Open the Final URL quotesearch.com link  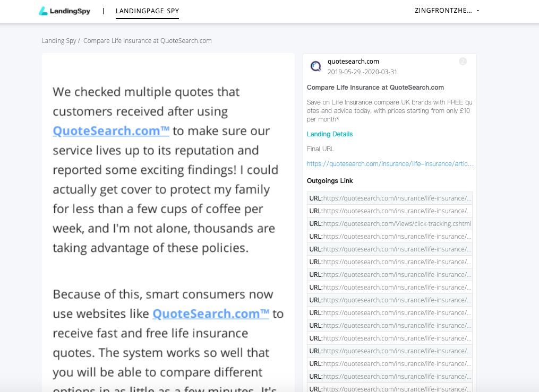click(x=390, y=164)
